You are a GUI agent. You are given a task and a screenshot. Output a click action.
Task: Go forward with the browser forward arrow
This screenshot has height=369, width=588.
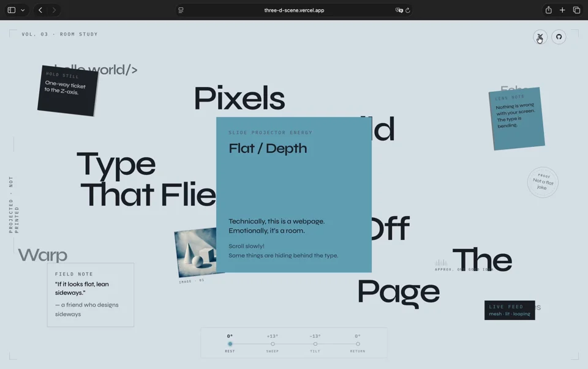pos(54,10)
